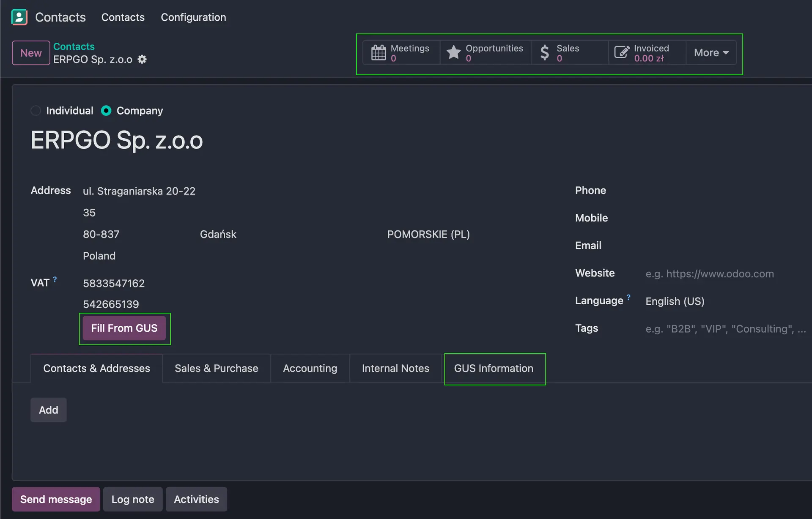Open the Sales & Purchase tab

[216, 369]
